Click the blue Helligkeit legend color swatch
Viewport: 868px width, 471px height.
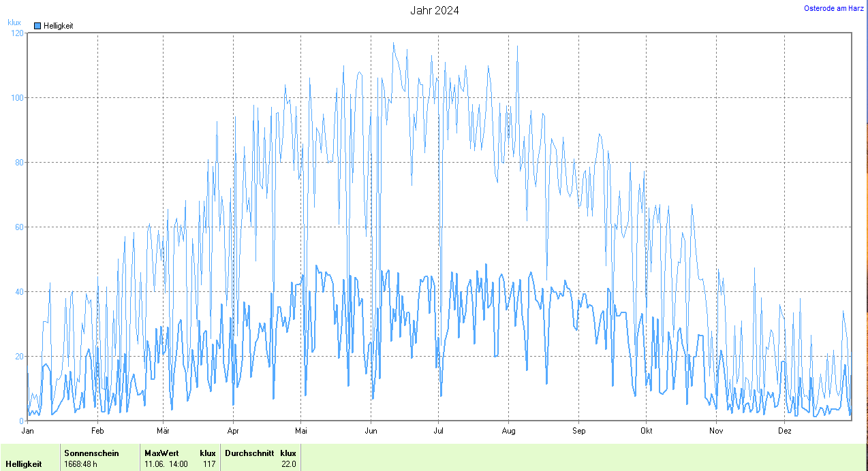click(37, 26)
